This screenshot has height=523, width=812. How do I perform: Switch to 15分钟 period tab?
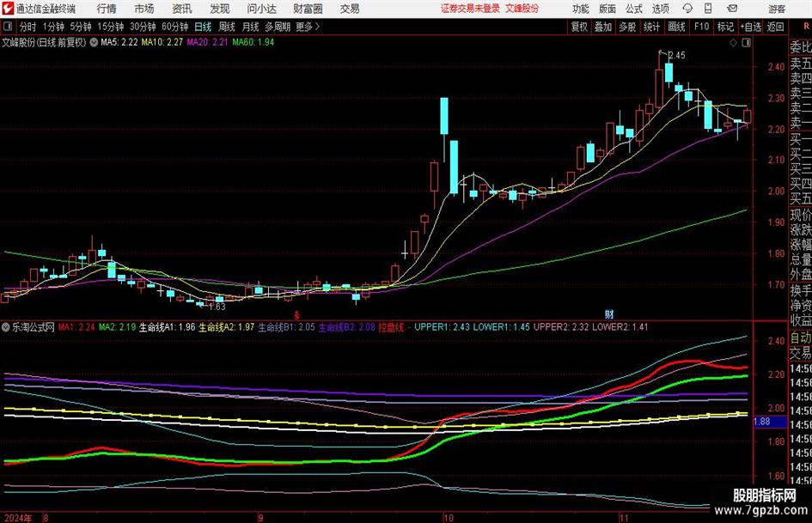[x=111, y=27]
